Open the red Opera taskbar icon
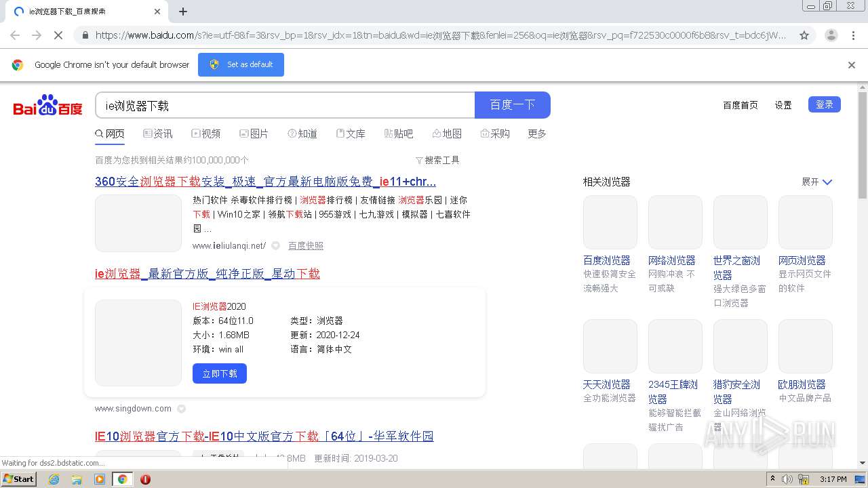The image size is (868, 488). (145, 479)
